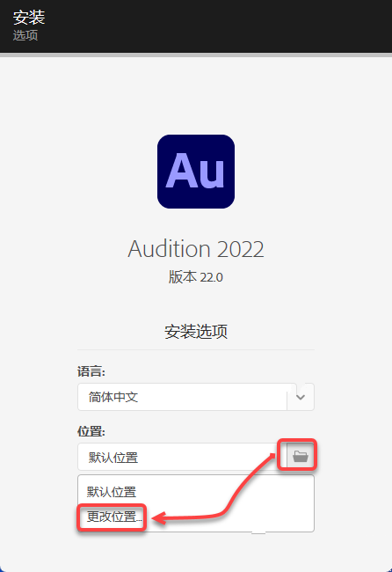This screenshot has height=572, width=392.
Task: Click the 安装选项 section heading
Action: pyautogui.click(x=196, y=332)
